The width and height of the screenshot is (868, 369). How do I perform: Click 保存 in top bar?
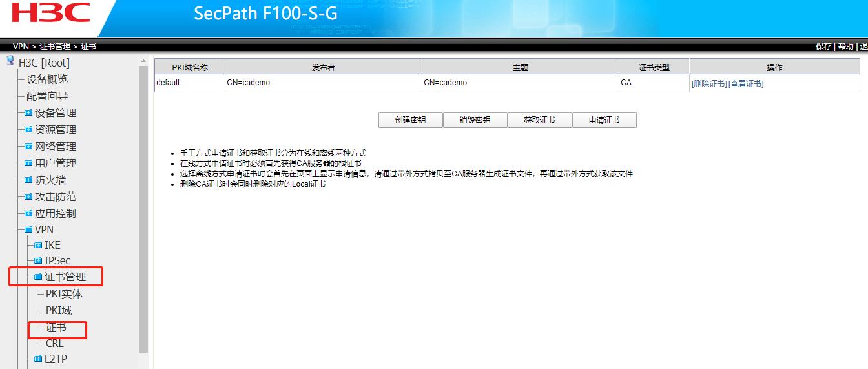[x=823, y=47]
